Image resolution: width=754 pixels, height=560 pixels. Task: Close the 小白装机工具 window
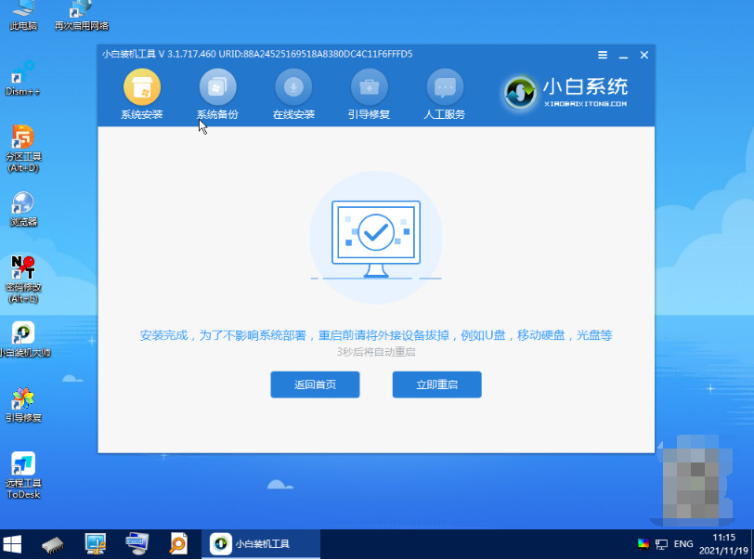[x=644, y=55]
